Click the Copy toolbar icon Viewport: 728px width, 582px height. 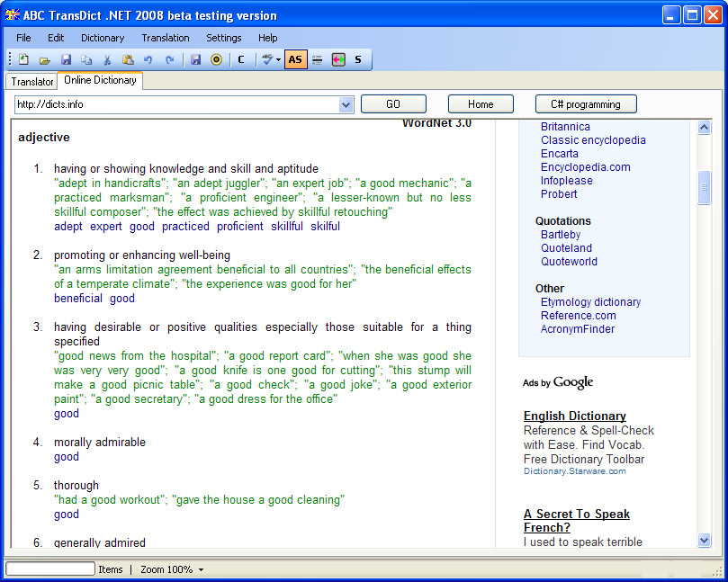(x=86, y=59)
